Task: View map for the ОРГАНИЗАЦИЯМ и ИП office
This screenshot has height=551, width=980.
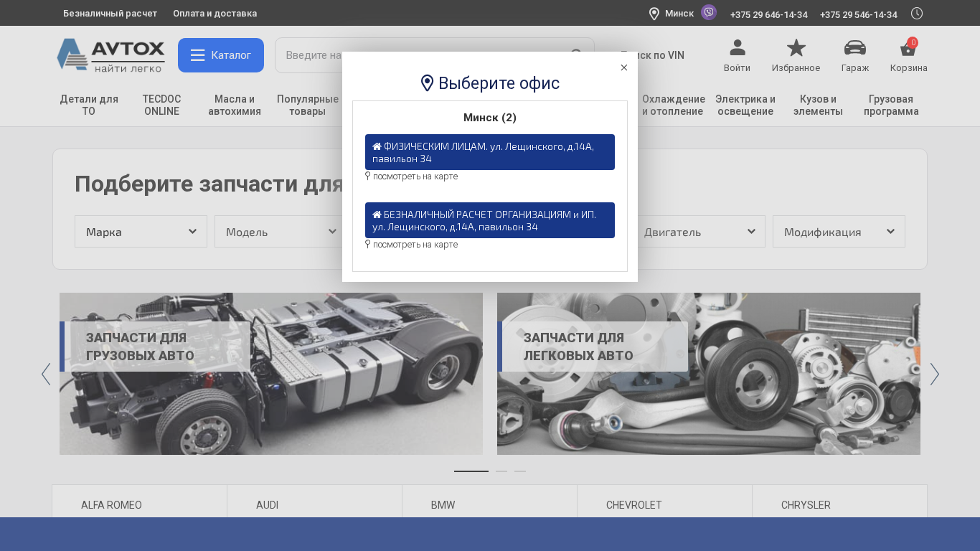Action: pos(412,245)
